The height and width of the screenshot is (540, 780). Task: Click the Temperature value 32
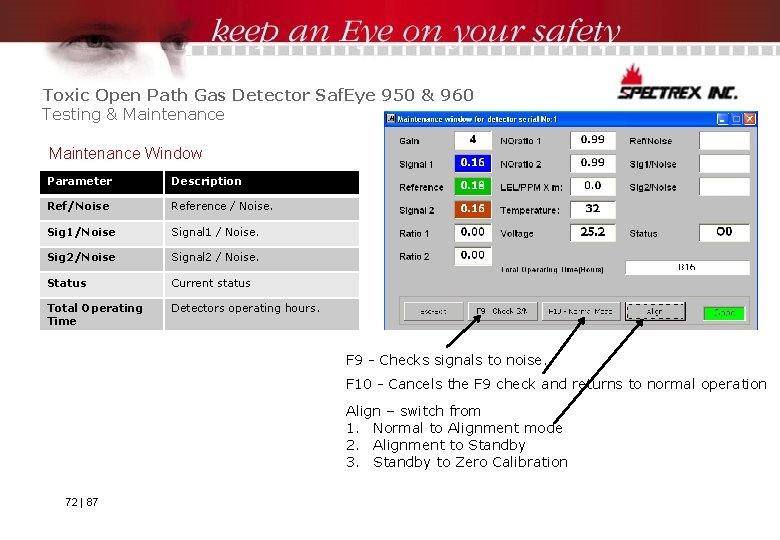tap(592, 209)
